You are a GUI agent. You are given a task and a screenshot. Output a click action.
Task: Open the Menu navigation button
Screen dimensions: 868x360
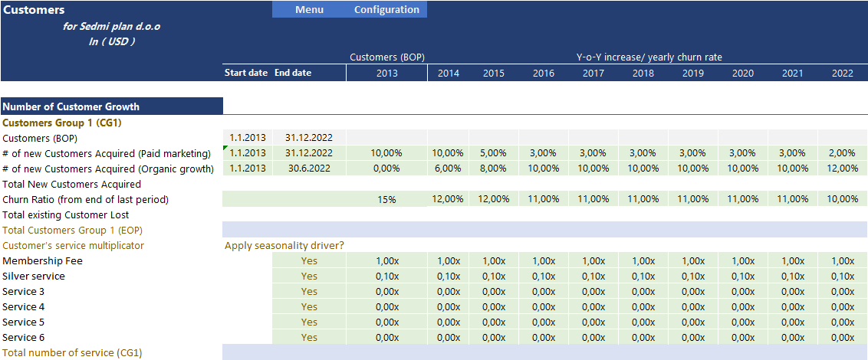pyautogui.click(x=309, y=10)
